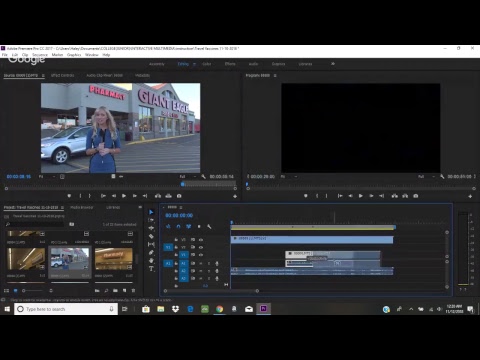Screen dimensions: 480x360
Task: Add marker in Program monitor
Action: click(x=306, y=196)
